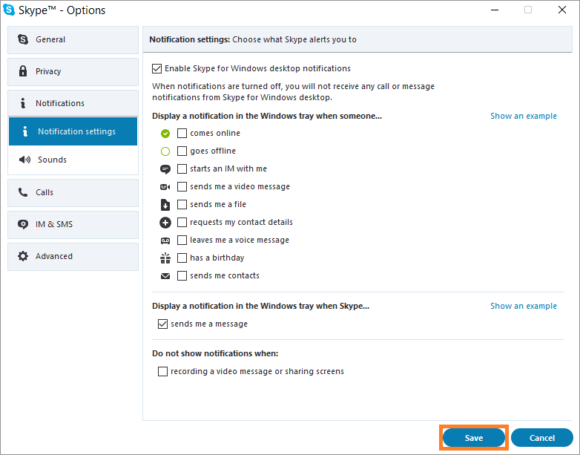
Task: Click the file download icon
Action: (165, 205)
